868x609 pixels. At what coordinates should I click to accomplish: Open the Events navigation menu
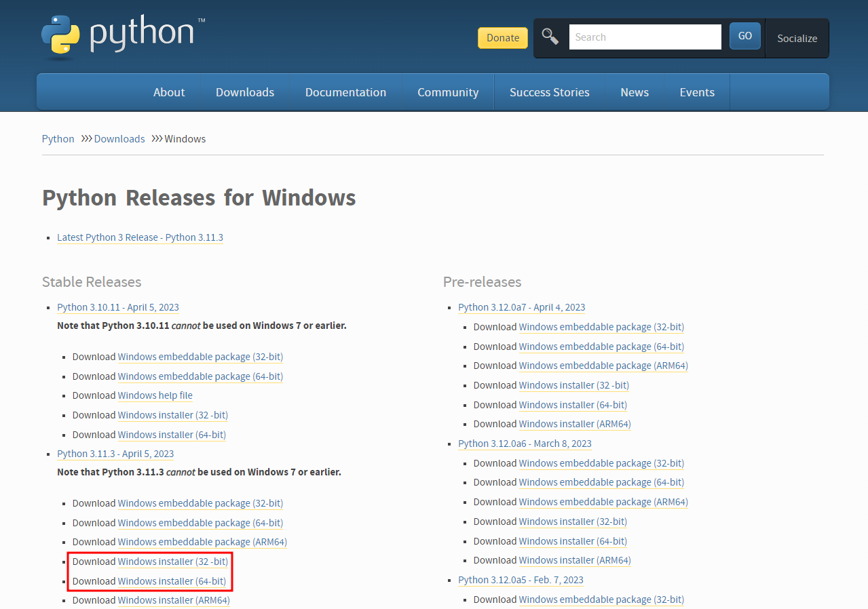pyautogui.click(x=697, y=92)
